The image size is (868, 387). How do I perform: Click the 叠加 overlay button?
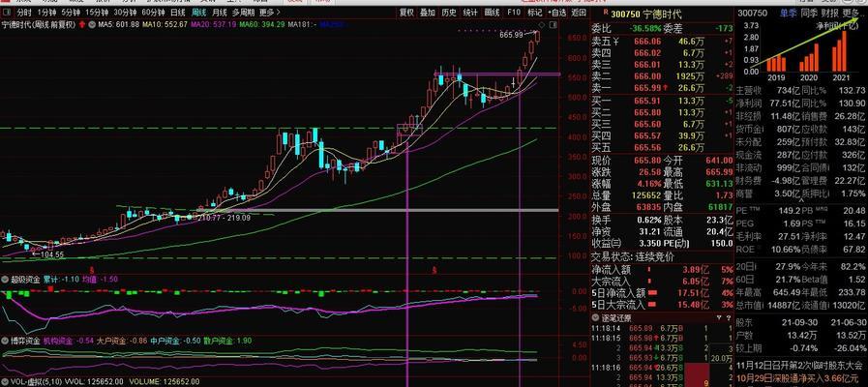428,13
